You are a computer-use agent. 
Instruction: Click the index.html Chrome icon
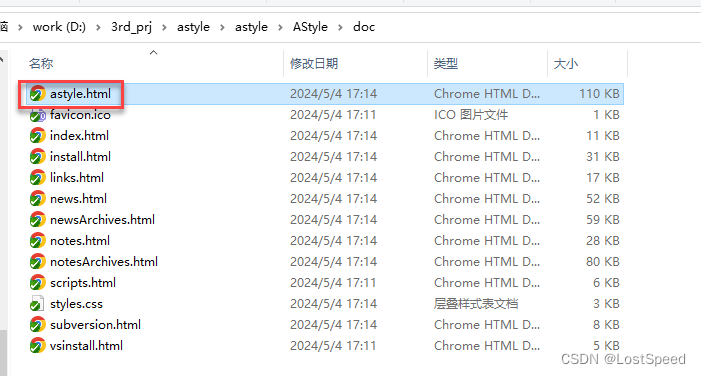(x=38, y=136)
